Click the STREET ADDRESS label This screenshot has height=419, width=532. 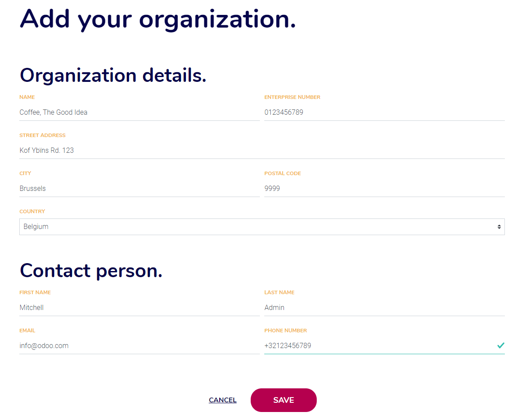coord(42,135)
